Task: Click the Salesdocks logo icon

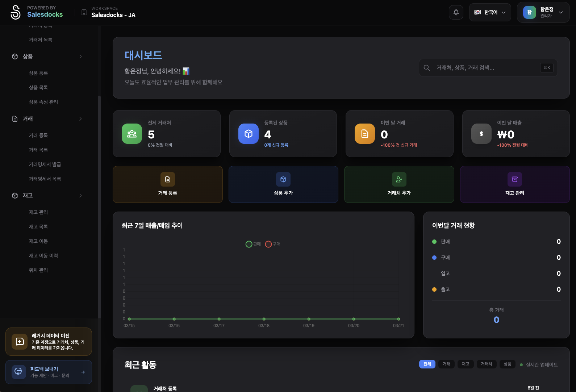Action: click(x=16, y=12)
